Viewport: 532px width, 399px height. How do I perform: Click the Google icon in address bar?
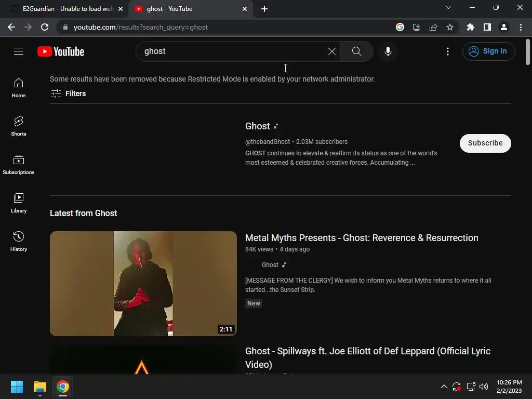coord(400,27)
